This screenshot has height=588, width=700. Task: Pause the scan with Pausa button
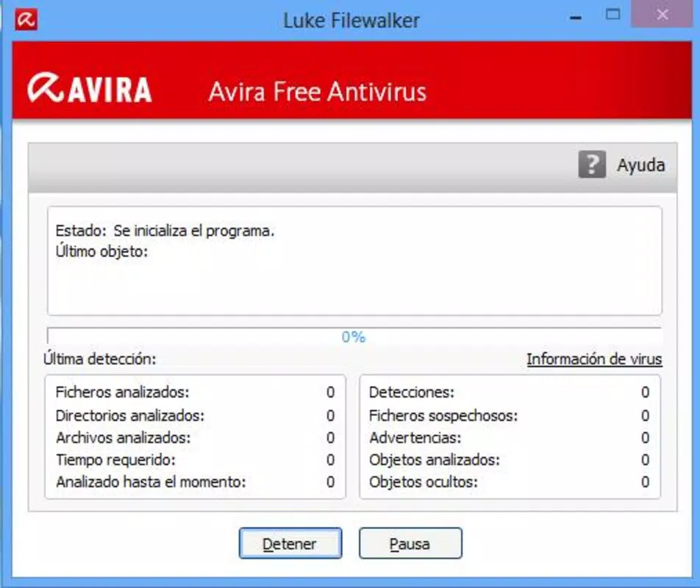(x=410, y=543)
